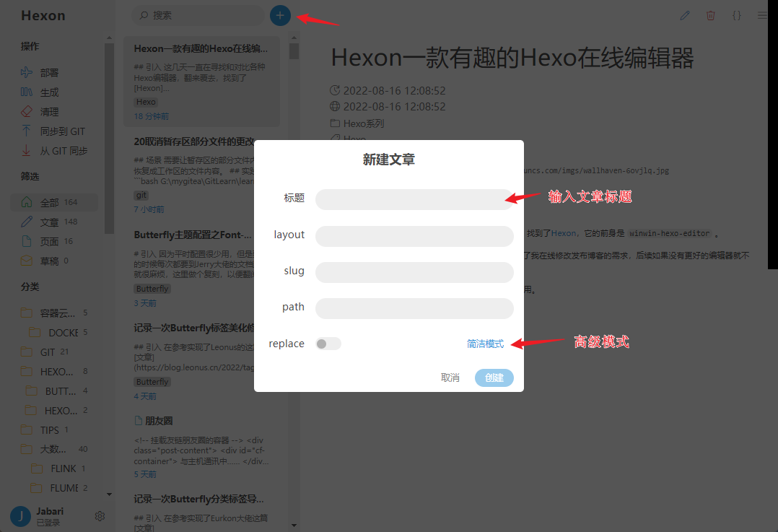The width and height of the screenshot is (778, 532).
Task: Select the 页面 filter with 16 items
Action: pos(54,241)
